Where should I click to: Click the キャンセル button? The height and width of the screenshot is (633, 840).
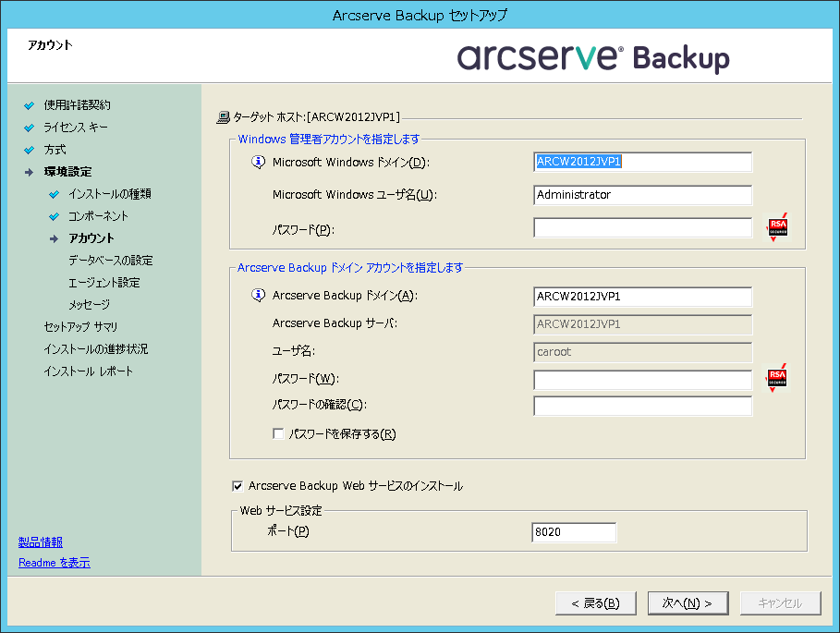tap(781, 603)
